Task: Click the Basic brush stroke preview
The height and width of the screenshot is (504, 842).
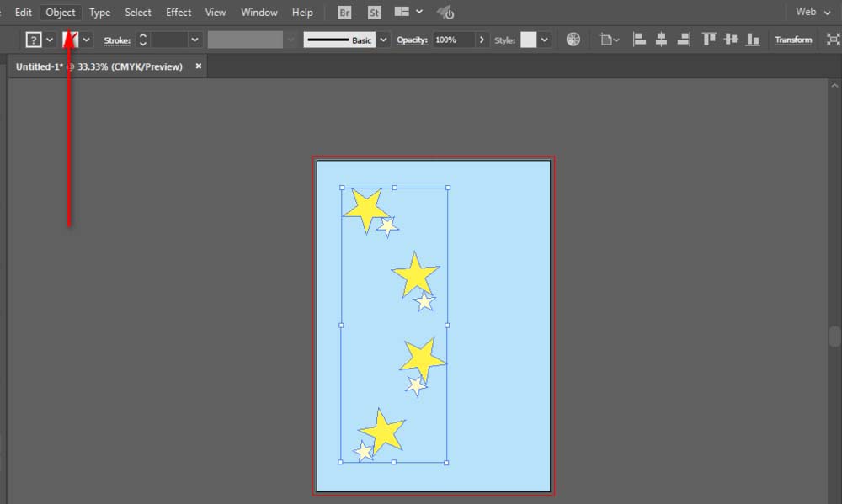Action: tap(338, 40)
